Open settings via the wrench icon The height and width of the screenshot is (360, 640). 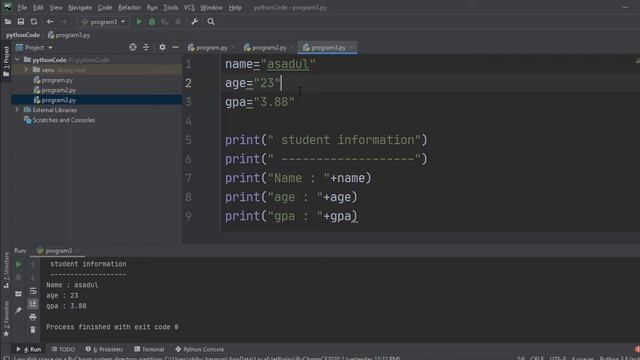(195, 22)
